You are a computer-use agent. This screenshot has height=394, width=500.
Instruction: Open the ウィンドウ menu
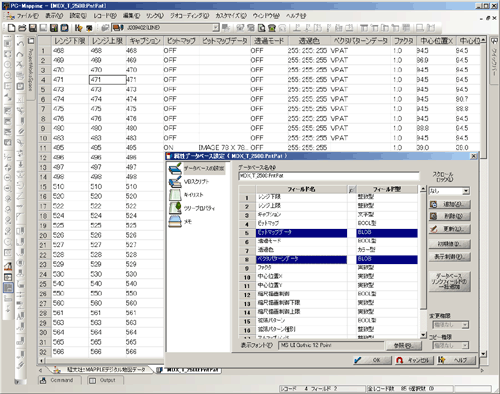(x=266, y=16)
